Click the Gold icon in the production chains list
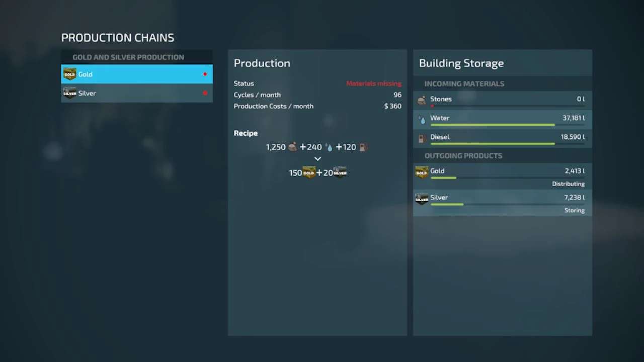Image resolution: width=644 pixels, height=362 pixels. click(x=69, y=74)
